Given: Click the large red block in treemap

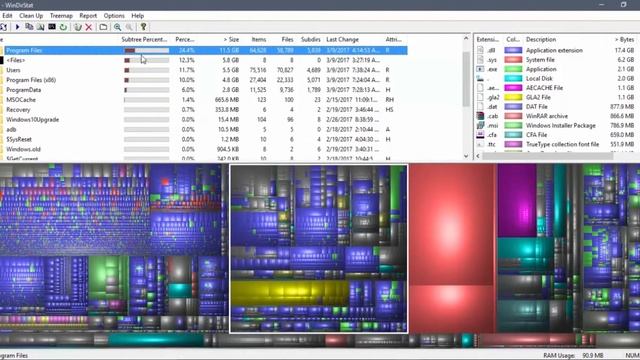Looking at the screenshot, I should coord(452,224).
